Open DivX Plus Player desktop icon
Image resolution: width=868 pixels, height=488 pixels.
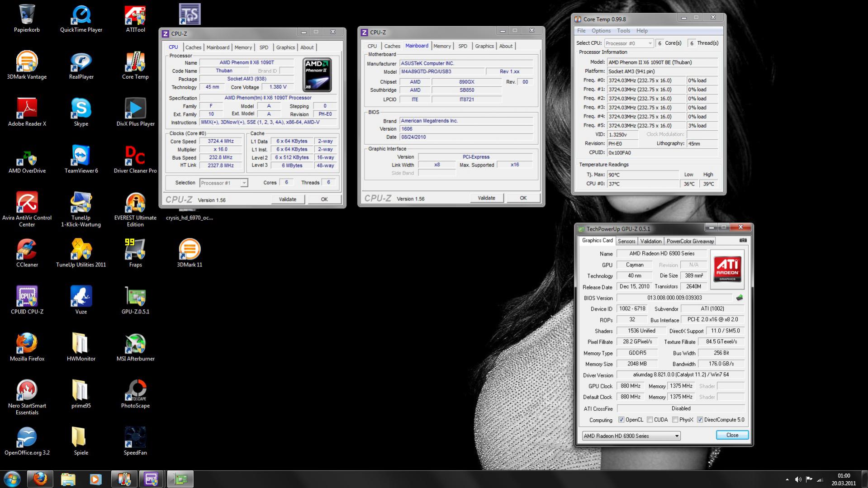[135, 112]
